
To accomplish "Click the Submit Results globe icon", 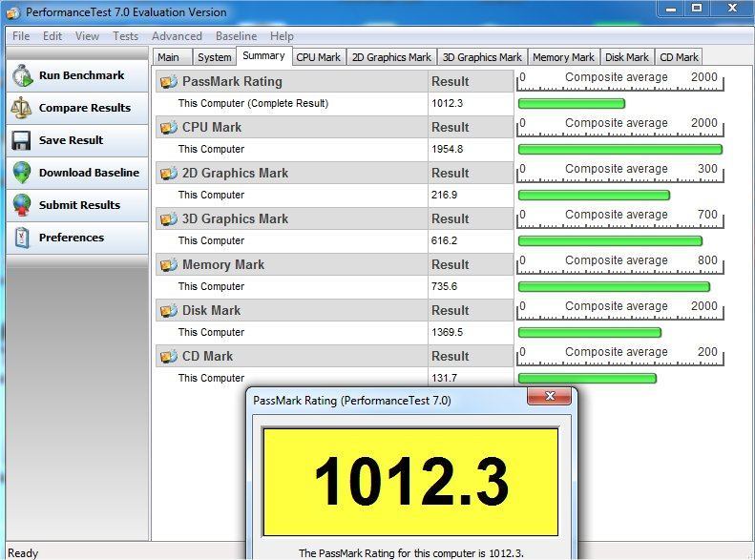I will click(x=22, y=205).
